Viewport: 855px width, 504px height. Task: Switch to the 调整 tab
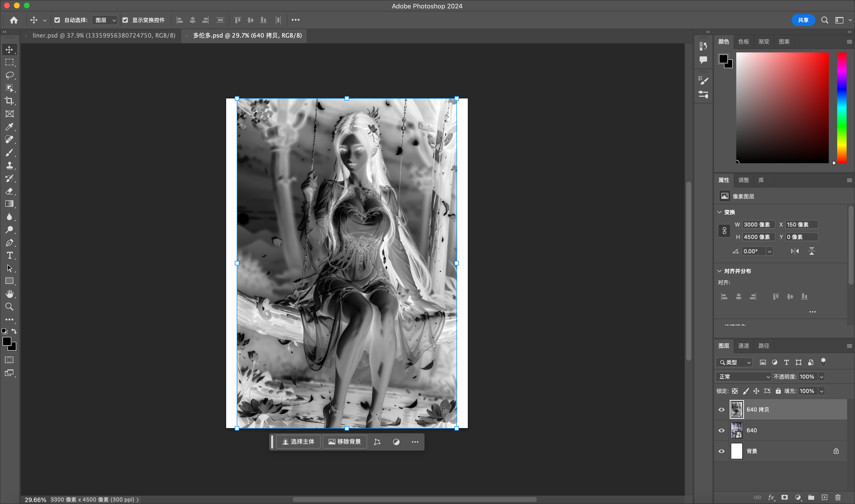pos(744,180)
